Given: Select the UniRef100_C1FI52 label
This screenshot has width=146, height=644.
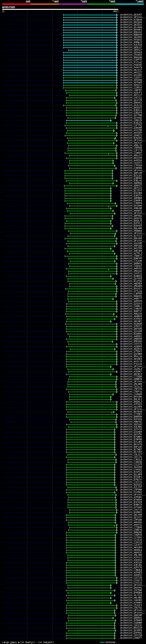Looking at the screenshot, I should [131, 125].
